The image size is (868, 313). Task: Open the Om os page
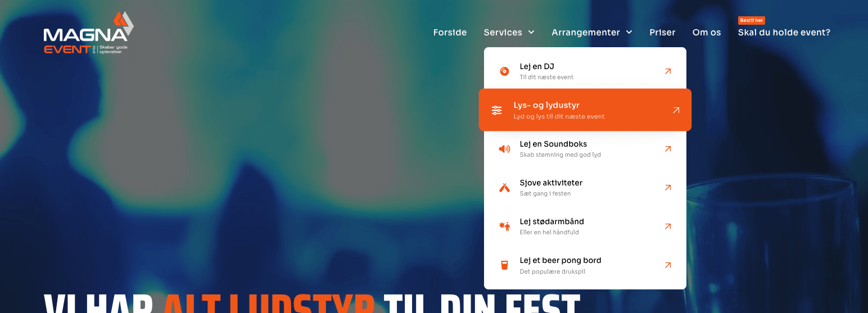(x=707, y=33)
